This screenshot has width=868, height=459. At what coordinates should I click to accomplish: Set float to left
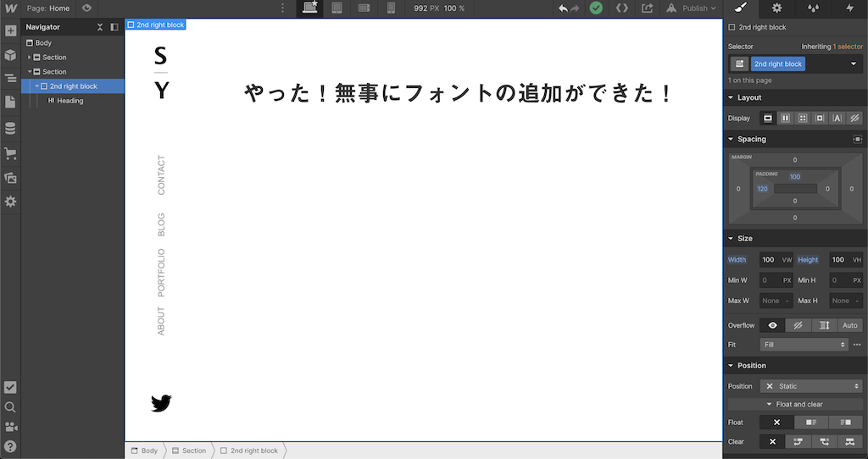click(811, 422)
